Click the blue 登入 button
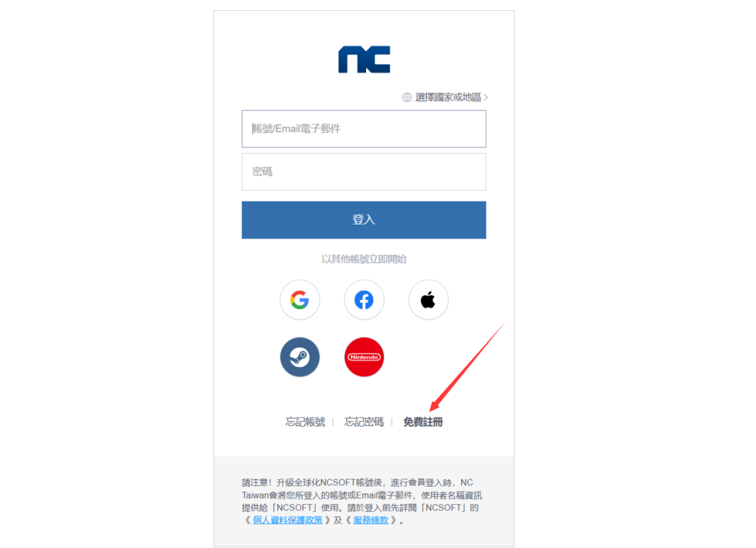 (364, 220)
